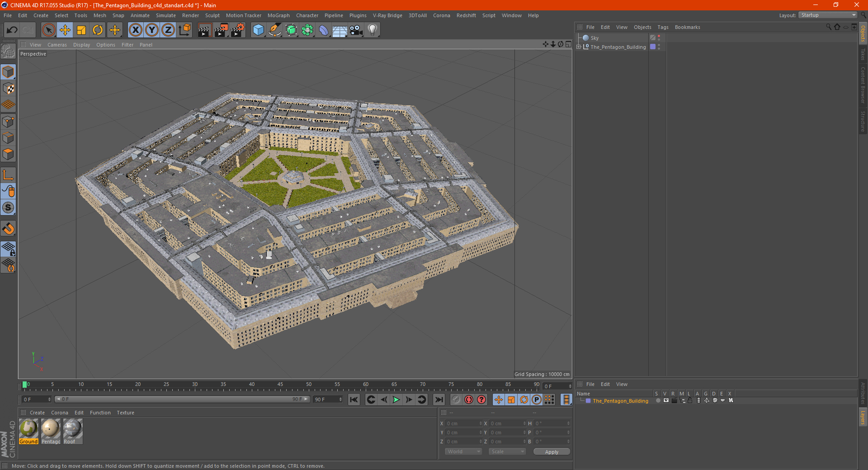Open the Layout Startup dropdown
868x470 pixels.
tap(828, 15)
